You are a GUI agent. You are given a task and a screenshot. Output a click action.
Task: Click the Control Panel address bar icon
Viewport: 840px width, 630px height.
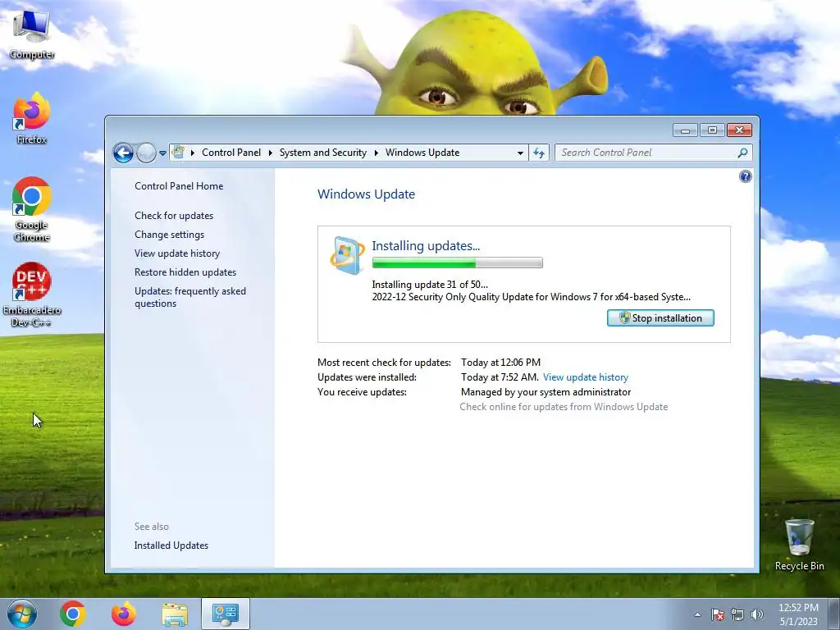tap(178, 152)
